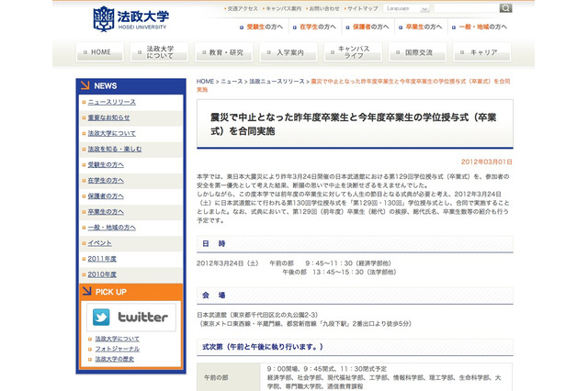
Task: Open the キャリア navigation tab
Action: coord(482,52)
